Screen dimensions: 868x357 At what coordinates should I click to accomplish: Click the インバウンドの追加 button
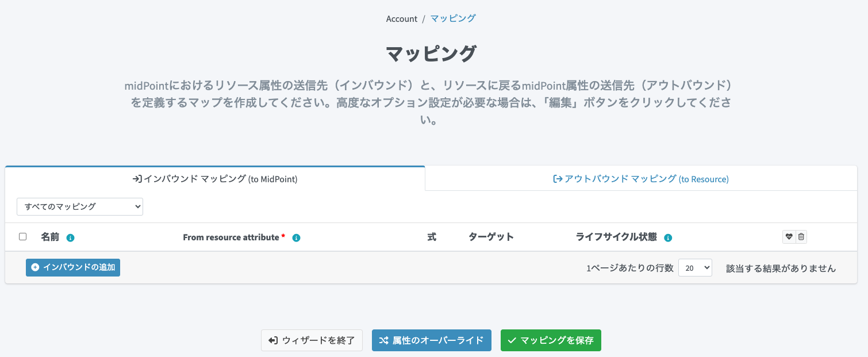73,267
